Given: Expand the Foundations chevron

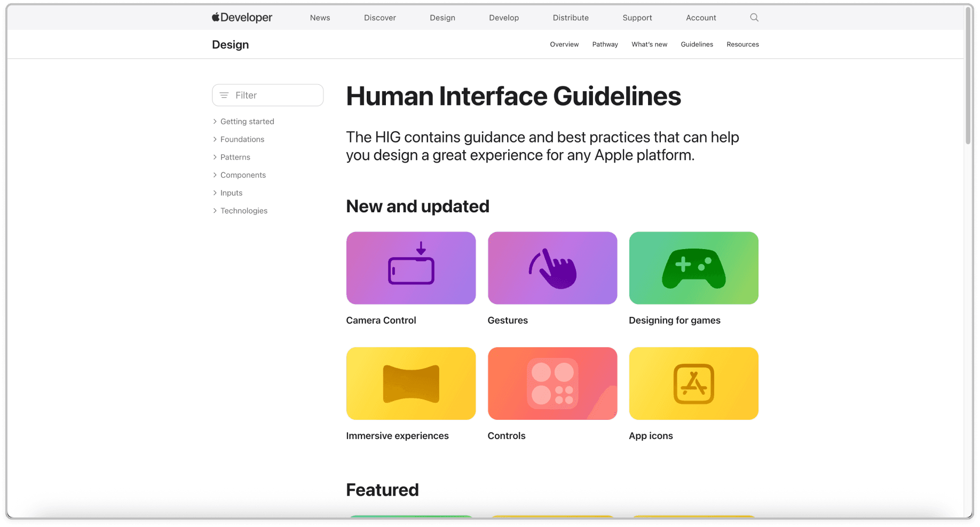Looking at the screenshot, I should point(215,139).
